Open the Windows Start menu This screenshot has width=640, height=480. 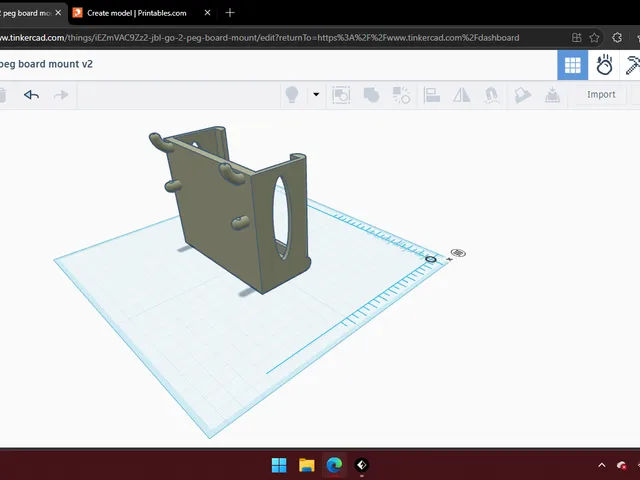[279, 465]
